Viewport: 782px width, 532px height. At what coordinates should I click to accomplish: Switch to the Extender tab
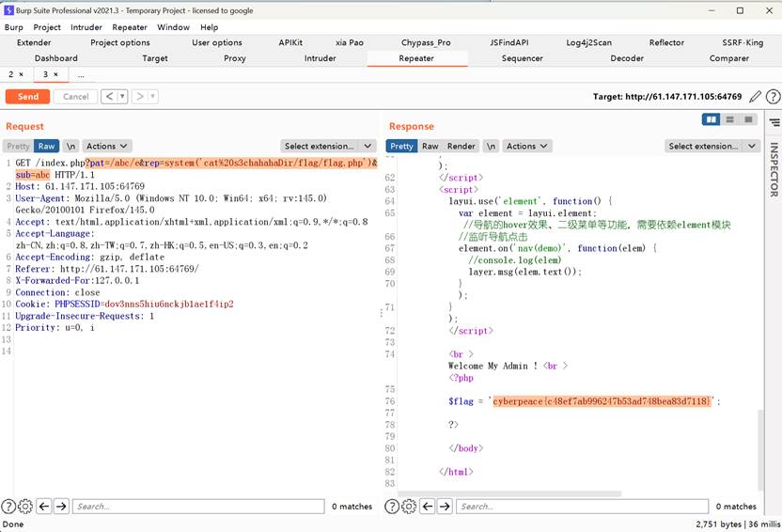pos(34,42)
